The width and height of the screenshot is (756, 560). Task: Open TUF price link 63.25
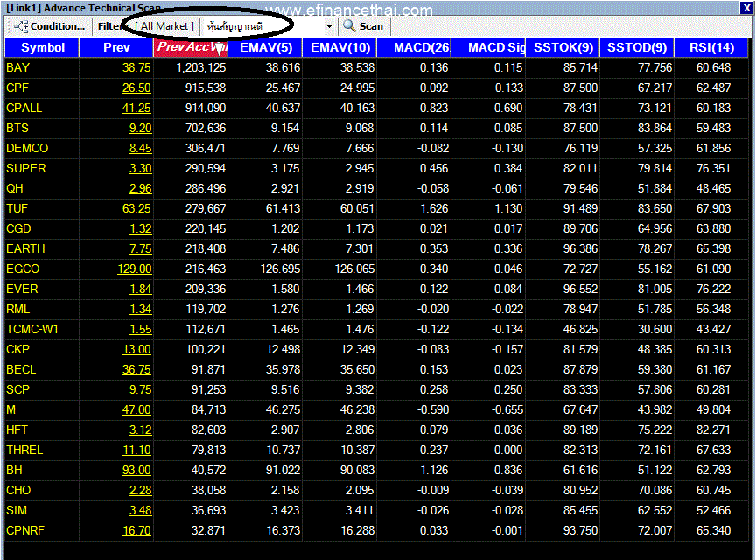(x=136, y=209)
